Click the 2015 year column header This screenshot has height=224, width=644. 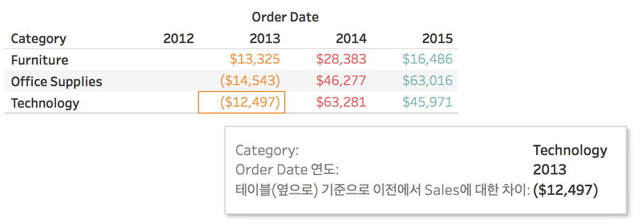point(437,39)
